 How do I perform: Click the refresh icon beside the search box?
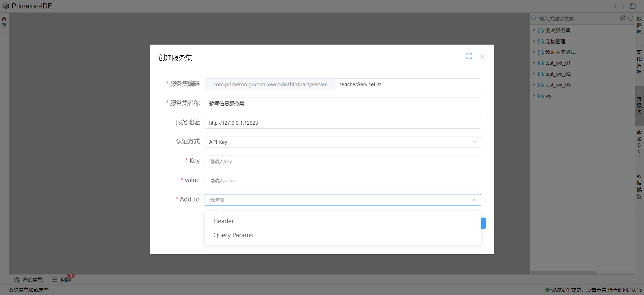pos(631,18)
